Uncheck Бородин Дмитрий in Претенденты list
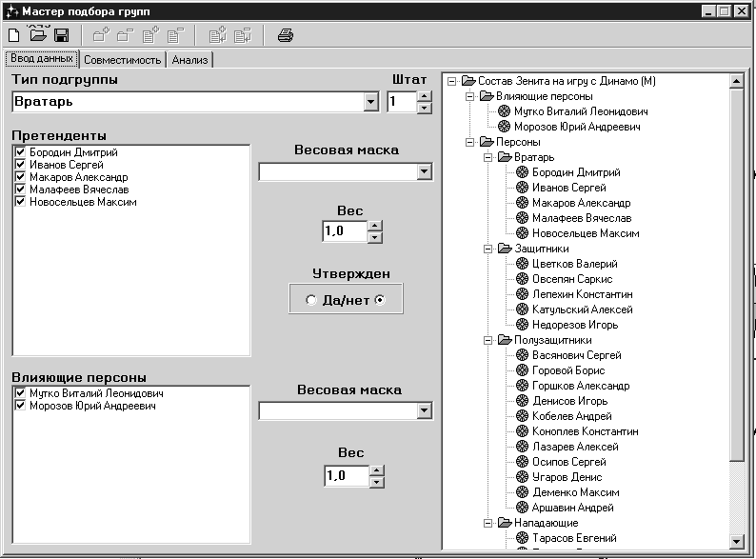 [x=20, y=152]
